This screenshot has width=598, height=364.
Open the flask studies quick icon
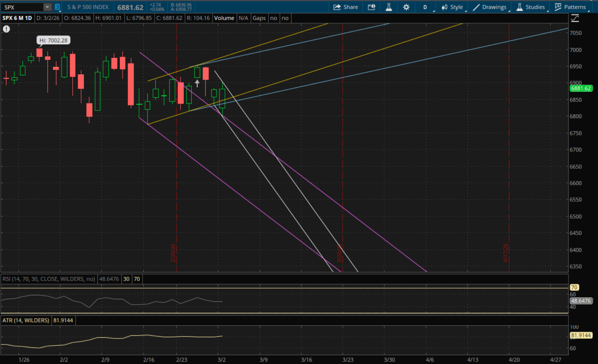click(x=388, y=7)
